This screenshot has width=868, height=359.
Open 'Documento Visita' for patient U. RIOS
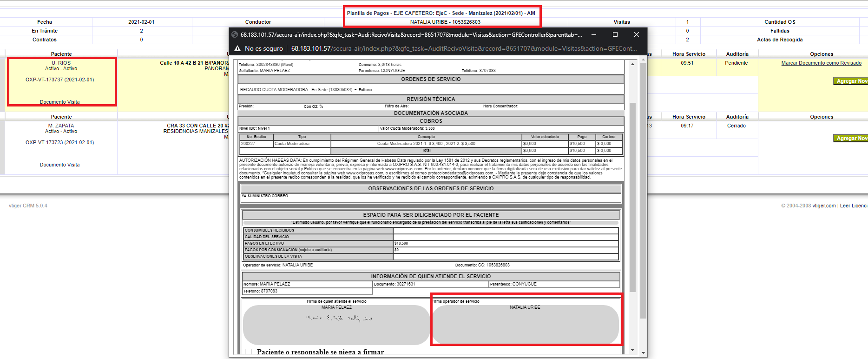pyautogui.click(x=59, y=102)
